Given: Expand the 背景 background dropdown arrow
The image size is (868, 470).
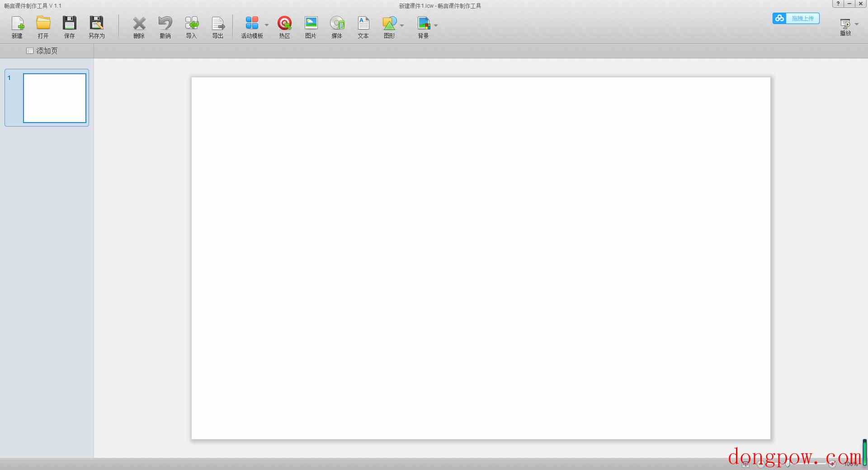Looking at the screenshot, I should click(x=436, y=25).
